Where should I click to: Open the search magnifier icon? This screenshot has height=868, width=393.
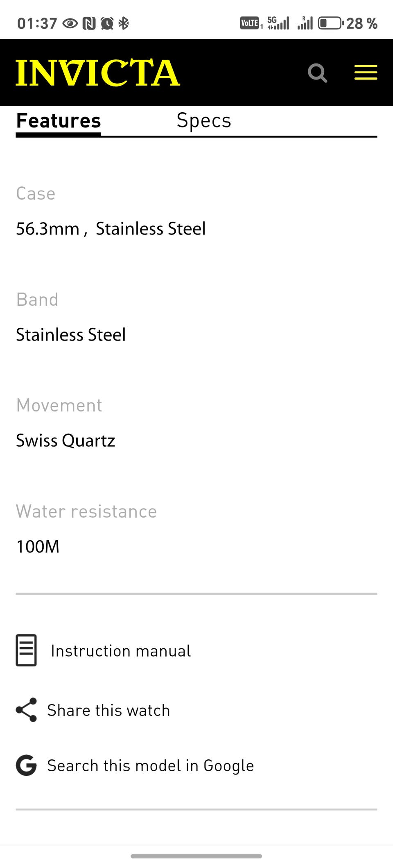tap(317, 73)
